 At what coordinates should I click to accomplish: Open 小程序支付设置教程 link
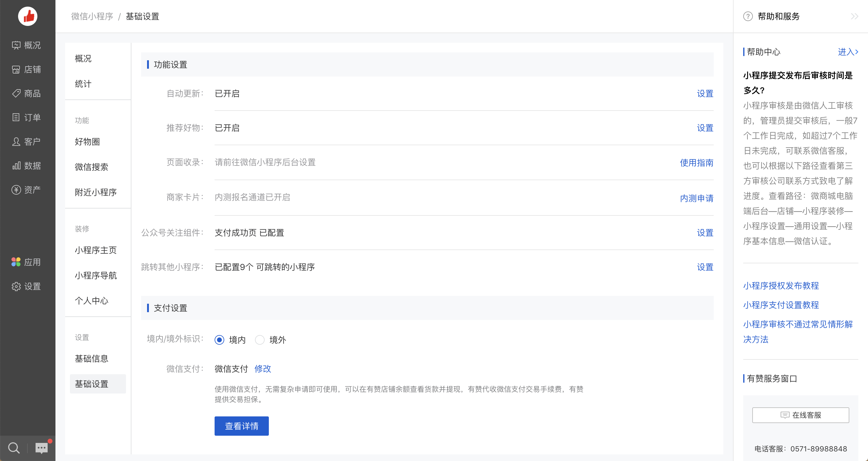pos(781,305)
